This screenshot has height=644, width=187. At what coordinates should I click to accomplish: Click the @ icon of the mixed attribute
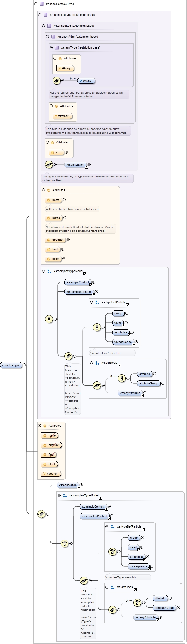click(x=49, y=218)
